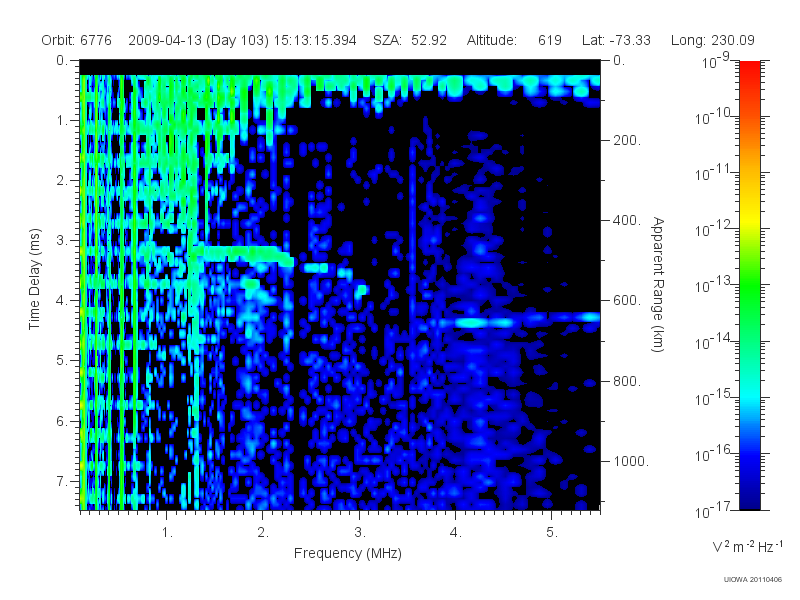Click the '200.' apparent range tick label

627,140
